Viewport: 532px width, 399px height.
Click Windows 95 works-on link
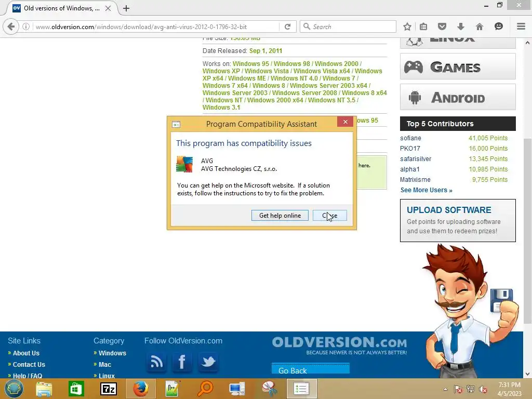pyautogui.click(x=251, y=64)
